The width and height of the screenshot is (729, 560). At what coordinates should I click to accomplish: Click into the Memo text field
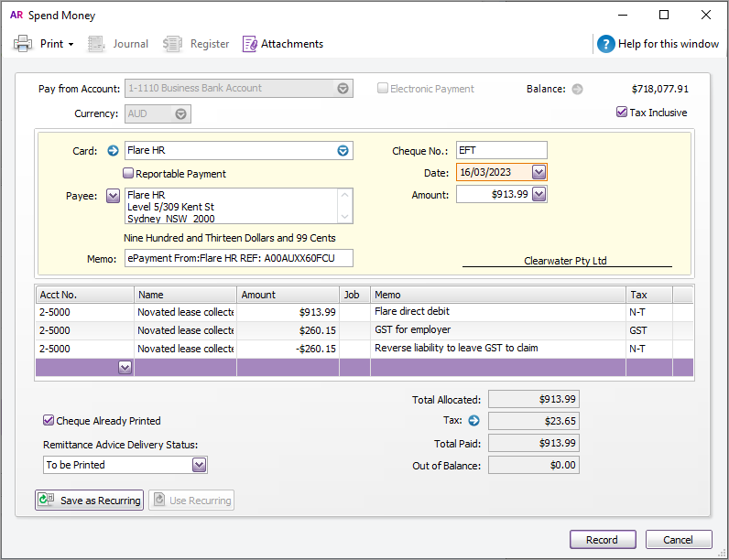click(x=238, y=258)
